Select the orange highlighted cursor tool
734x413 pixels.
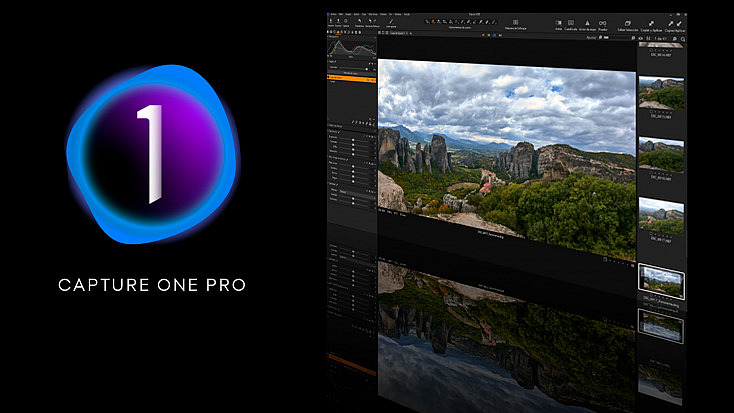(433, 22)
